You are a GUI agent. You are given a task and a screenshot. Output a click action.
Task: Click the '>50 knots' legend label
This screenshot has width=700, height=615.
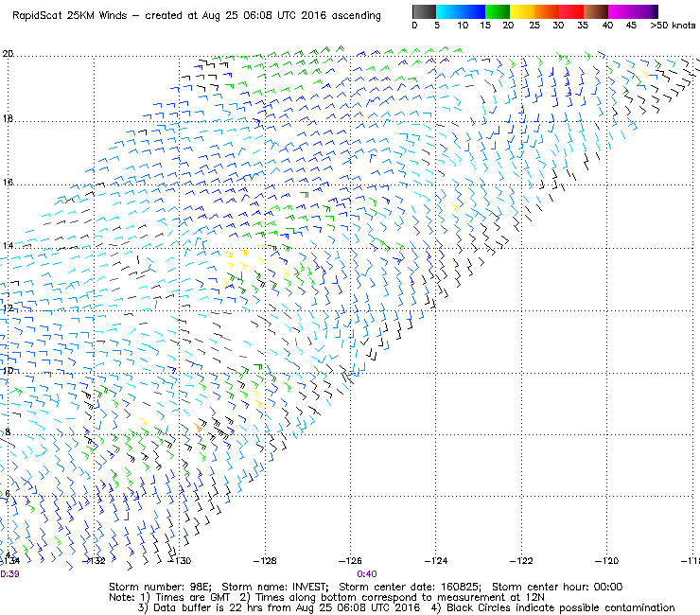673,26
